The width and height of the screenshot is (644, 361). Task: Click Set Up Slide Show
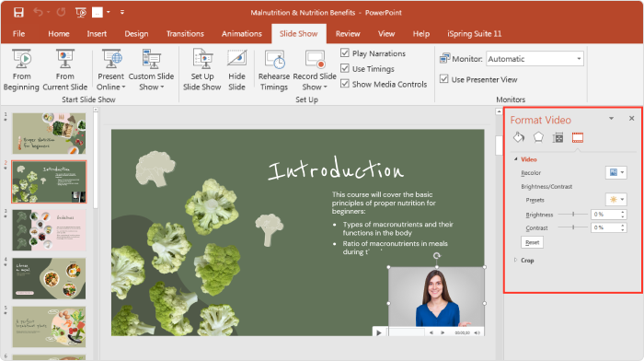[x=202, y=70]
